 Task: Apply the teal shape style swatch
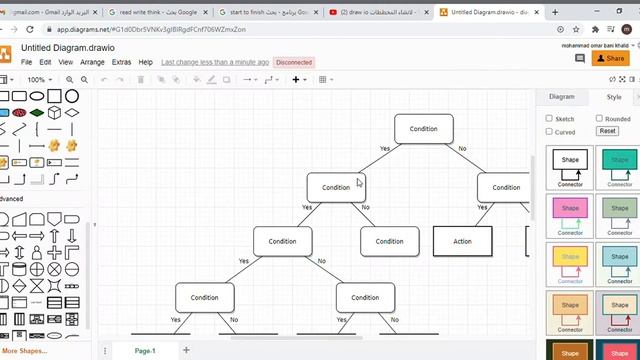tap(619, 167)
